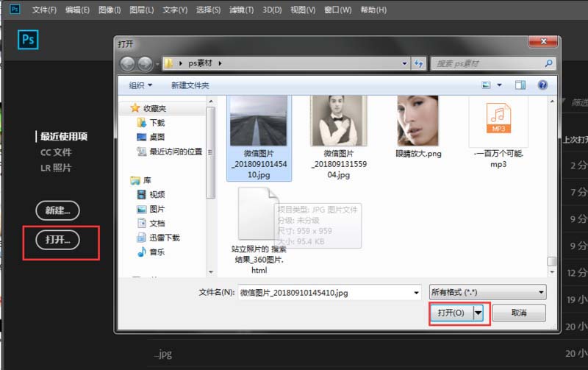Viewport: 588px width, 370px height.
Task: Open dialog help question mark icon
Action: point(542,85)
